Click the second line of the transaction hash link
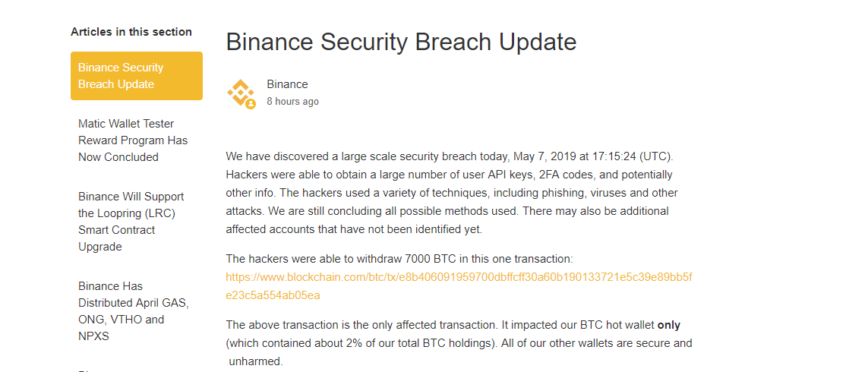This screenshot has width=868, height=372. (273, 295)
